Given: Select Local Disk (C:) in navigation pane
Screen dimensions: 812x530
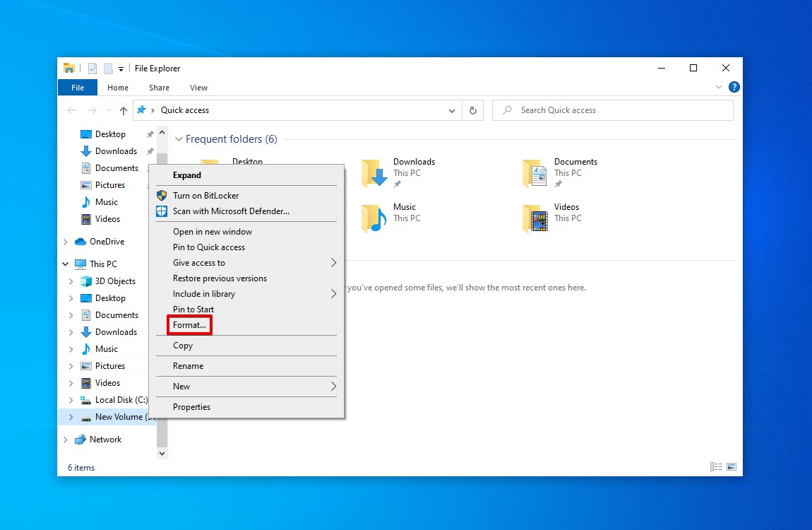Looking at the screenshot, I should 114,399.
